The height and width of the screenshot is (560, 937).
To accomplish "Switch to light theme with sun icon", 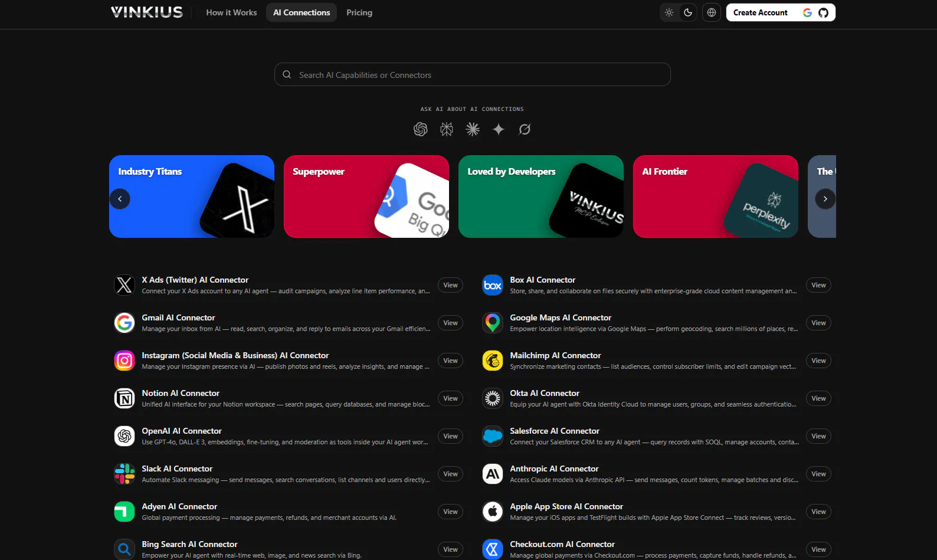I will coord(669,12).
